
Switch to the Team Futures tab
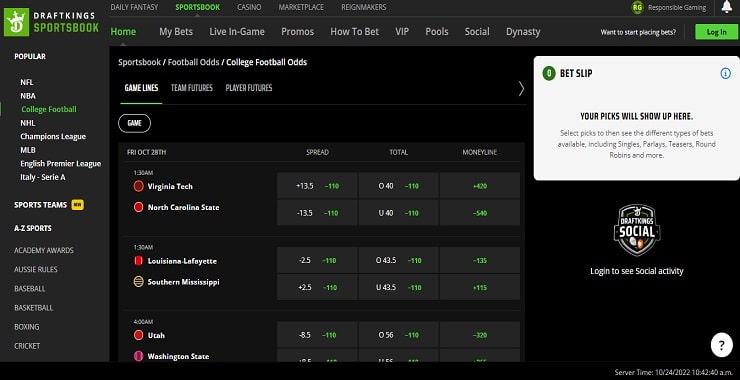192,88
